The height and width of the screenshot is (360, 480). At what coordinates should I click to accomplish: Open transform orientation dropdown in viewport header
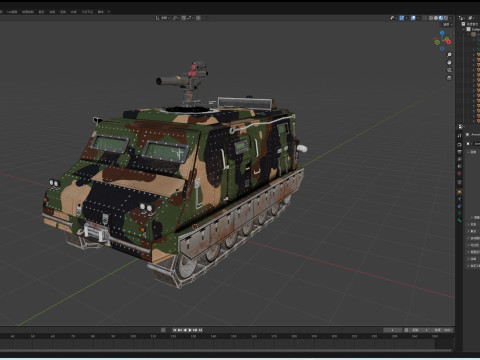click(x=163, y=18)
